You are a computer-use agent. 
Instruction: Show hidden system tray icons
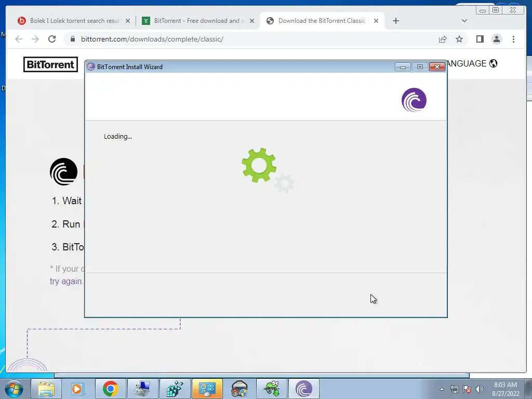click(x=442, y=389)
